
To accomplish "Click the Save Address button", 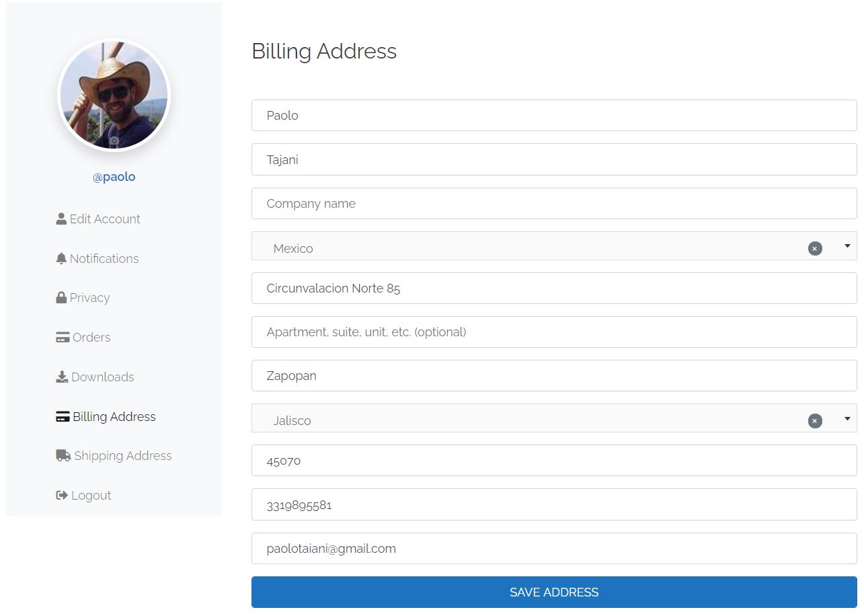I will [x=554, y=592].
